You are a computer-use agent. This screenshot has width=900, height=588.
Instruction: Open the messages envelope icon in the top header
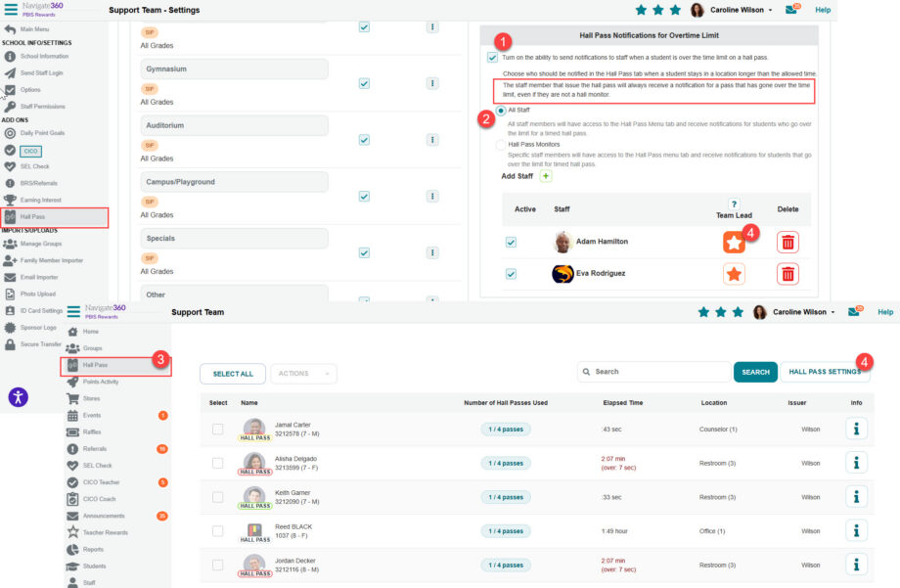[x=791, y=9]
